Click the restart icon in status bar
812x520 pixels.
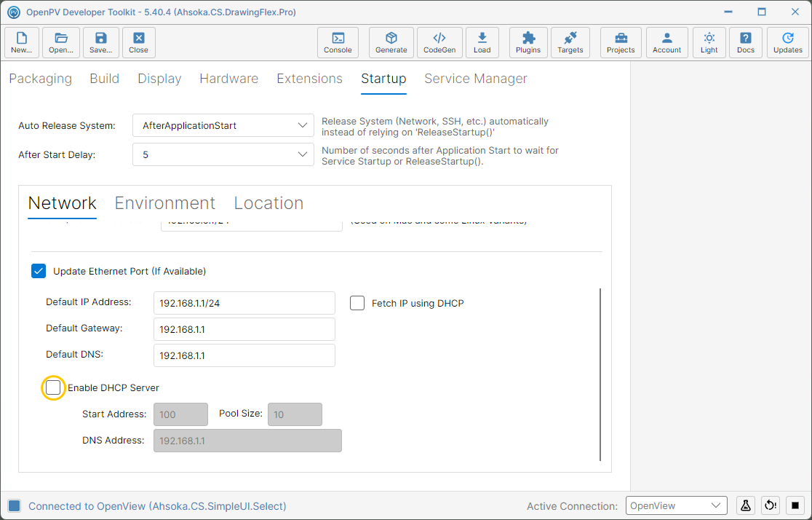(x=771, y=505)
